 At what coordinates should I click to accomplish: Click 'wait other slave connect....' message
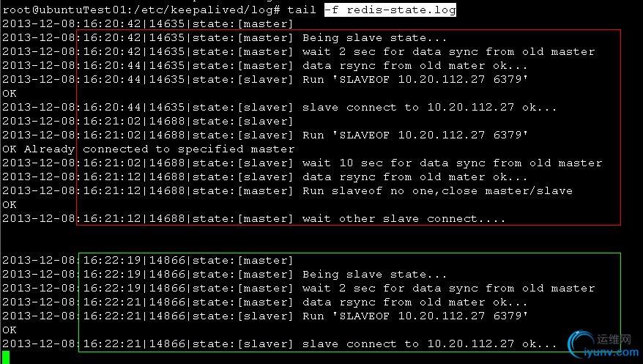point(404,219)
